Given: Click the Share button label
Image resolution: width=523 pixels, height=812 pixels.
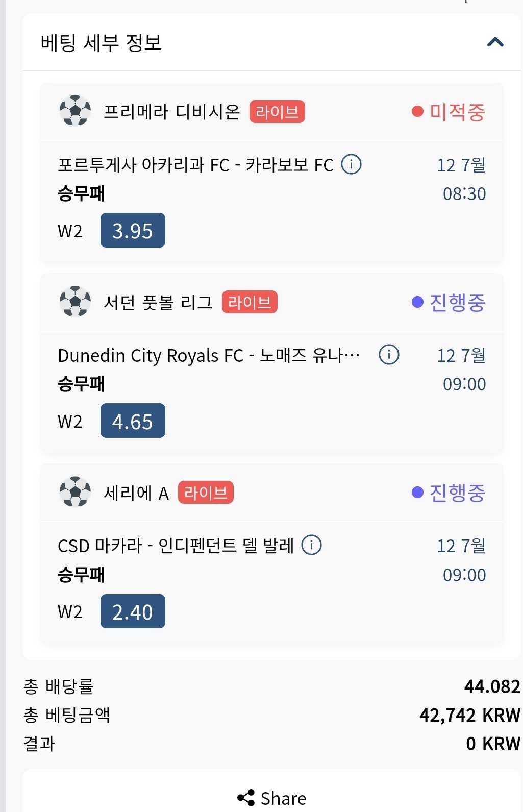Looking at the screenshot, I should 283,798.
